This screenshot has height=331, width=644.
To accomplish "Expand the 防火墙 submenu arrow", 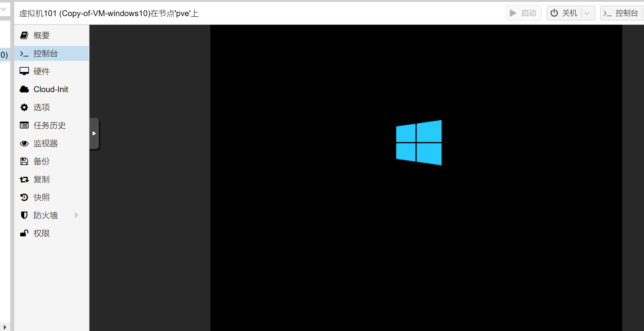I will pos(76,215).
